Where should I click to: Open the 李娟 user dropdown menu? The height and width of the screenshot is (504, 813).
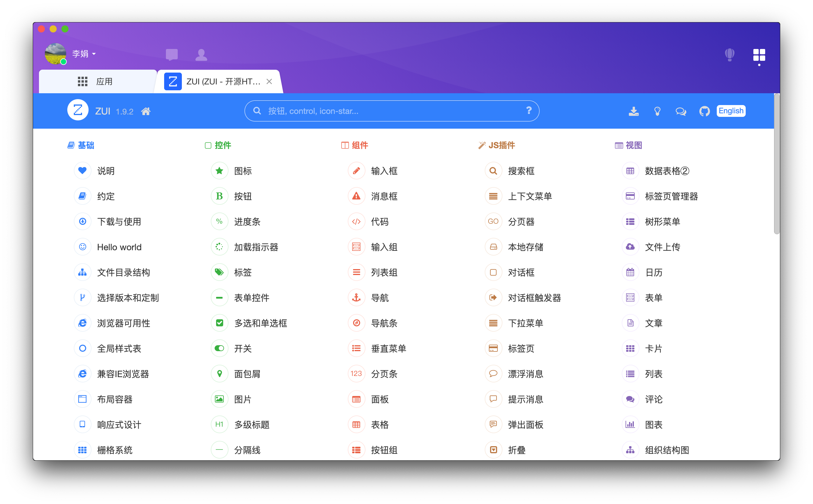84,54
